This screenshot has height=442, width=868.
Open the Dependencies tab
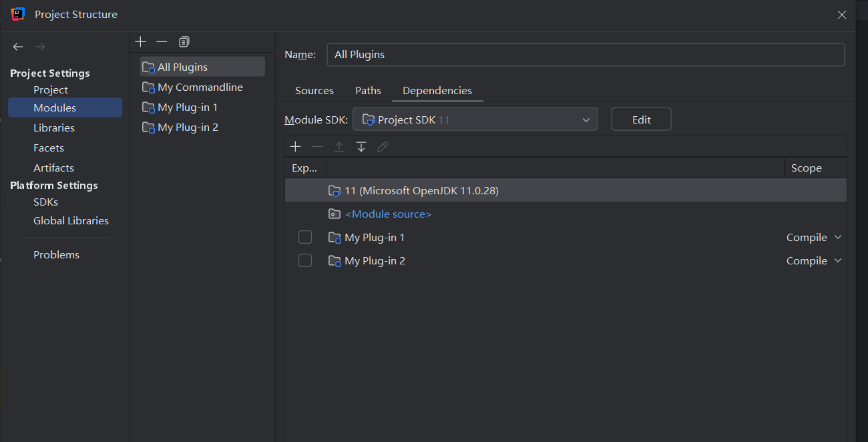[x=437, y=90]
